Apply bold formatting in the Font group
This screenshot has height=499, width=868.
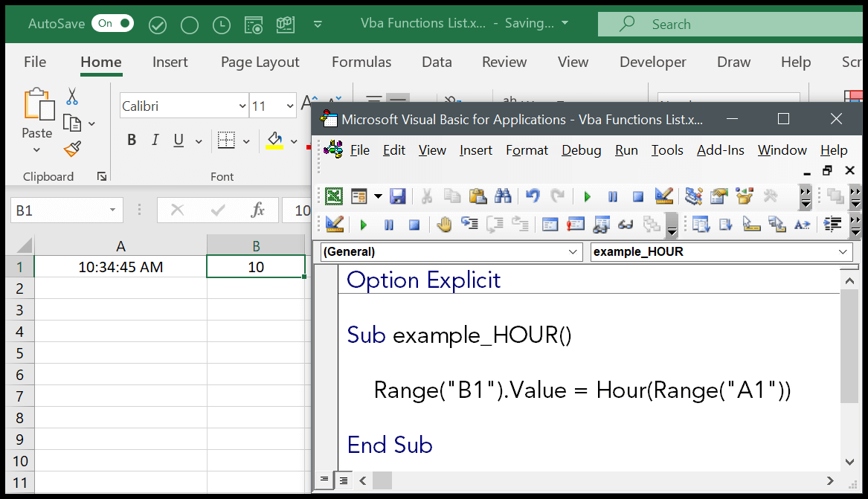[x=132, y=139]
